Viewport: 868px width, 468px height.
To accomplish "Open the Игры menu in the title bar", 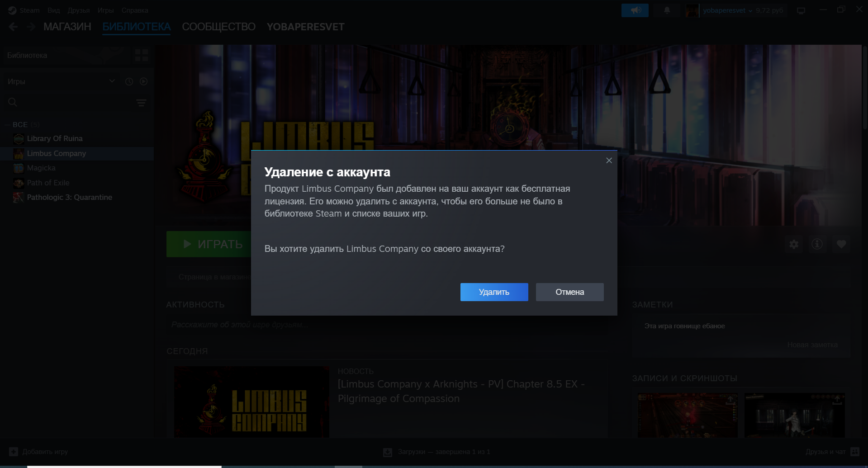I will pos(105,10).
